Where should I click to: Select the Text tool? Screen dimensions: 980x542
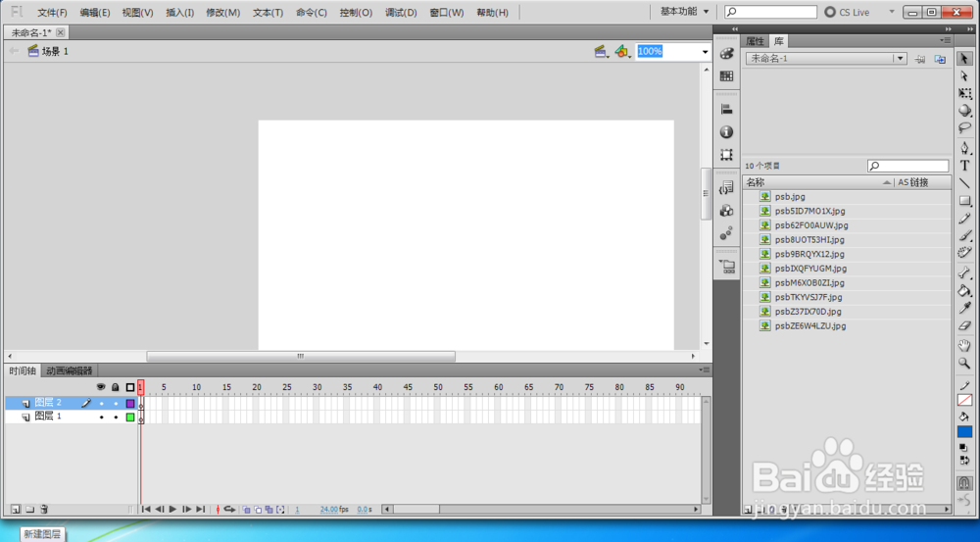[x=964, y=166]
